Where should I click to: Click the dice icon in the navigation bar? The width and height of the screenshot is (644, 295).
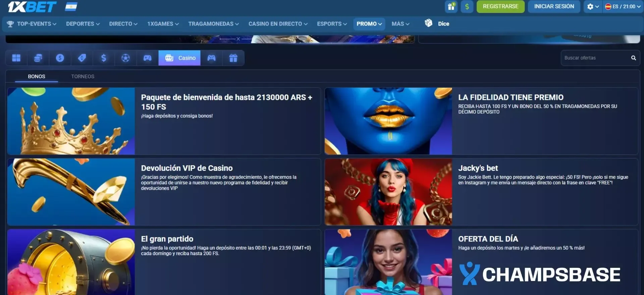click(x=428, y=23)
